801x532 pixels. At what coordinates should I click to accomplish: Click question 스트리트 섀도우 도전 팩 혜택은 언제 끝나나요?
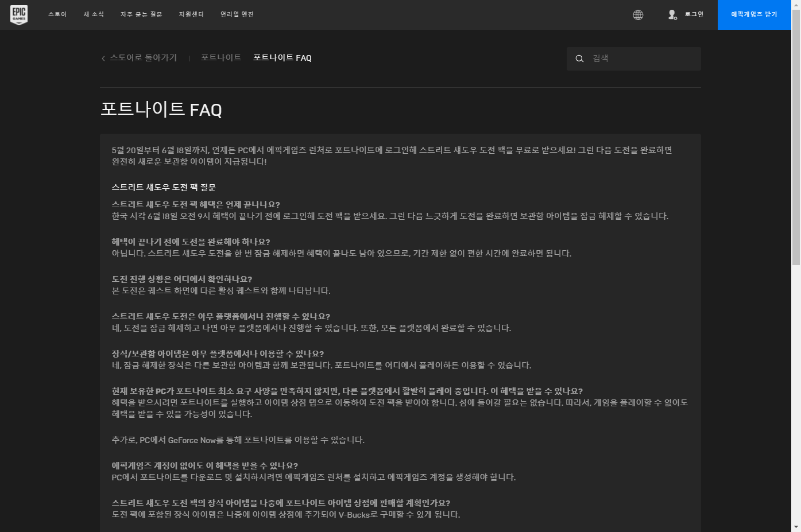(196, 205)
